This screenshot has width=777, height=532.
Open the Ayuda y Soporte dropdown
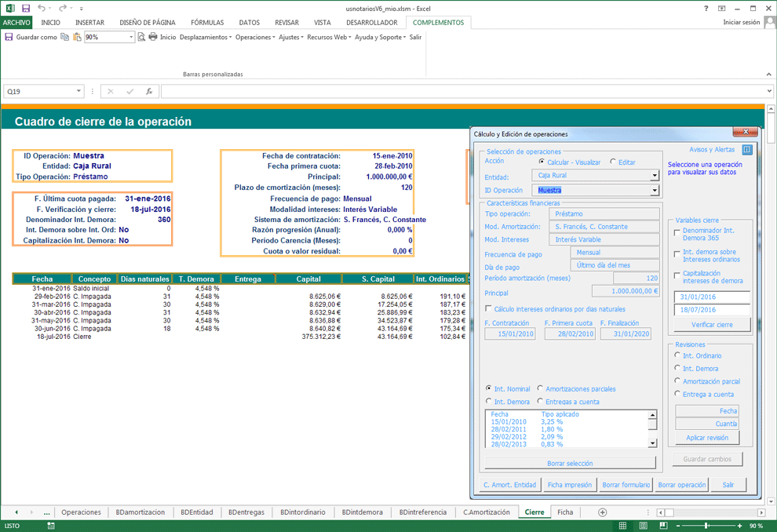tap(380, 37)
